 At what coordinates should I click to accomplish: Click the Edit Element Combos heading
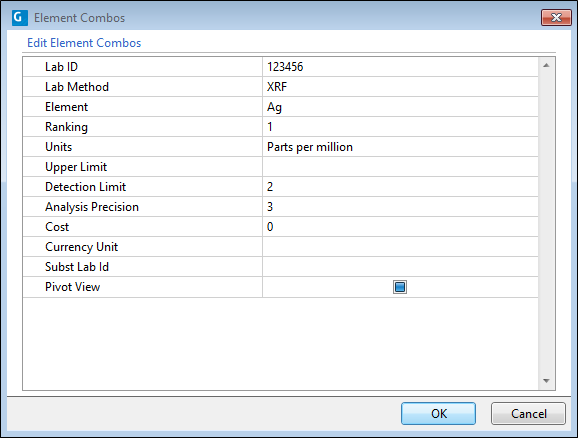pyautogui.click(x=84, y=43)
